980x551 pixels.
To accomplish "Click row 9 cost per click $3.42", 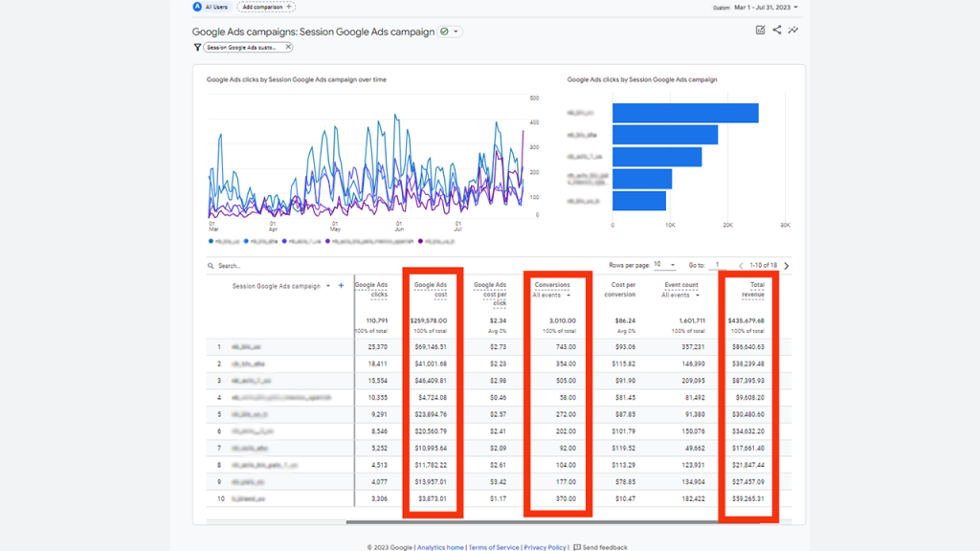I will 499,482.
